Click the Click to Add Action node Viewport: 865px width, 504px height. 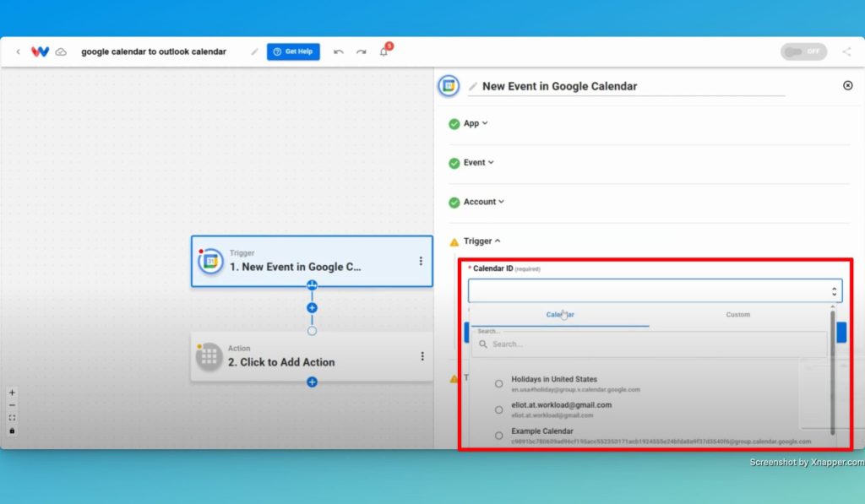pyautogui.click(x=312, y=357)
